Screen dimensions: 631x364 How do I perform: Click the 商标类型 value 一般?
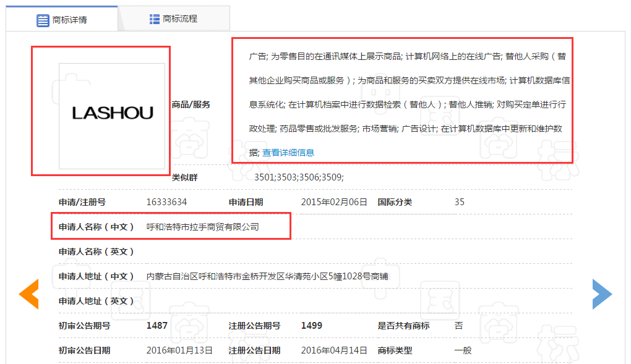coord(463,350)
